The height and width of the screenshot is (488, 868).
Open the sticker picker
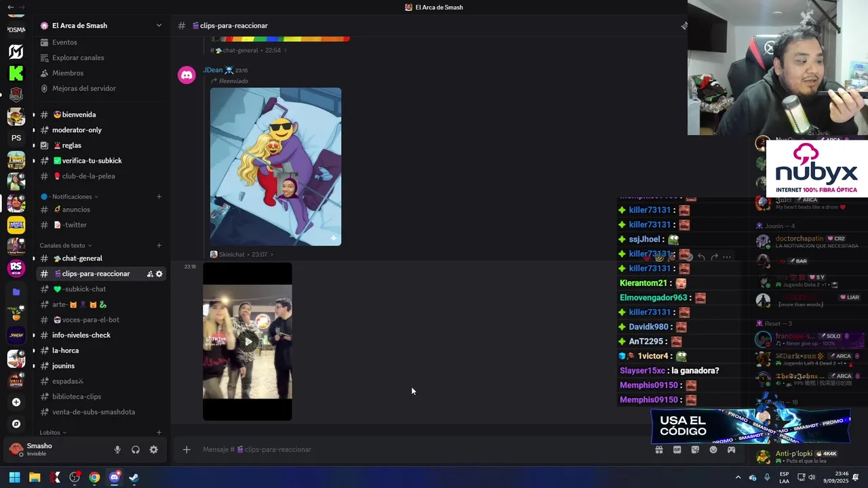point(695,449)
